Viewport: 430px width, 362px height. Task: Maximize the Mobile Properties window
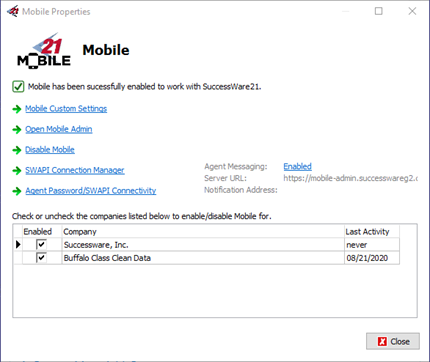[379, 11]
